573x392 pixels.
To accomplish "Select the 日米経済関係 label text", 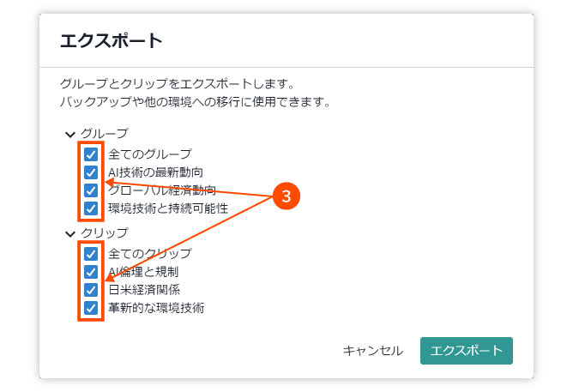I will tap(144, 290).
